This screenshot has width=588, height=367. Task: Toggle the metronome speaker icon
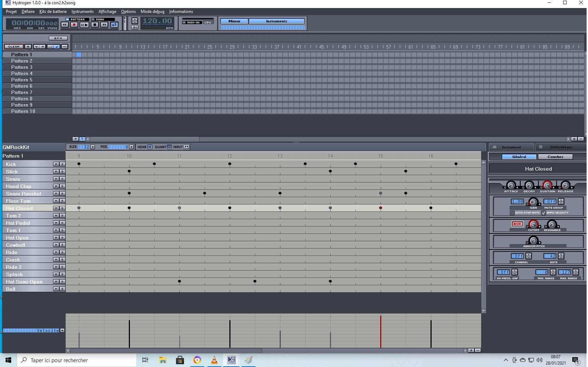[x=134, y=28]
